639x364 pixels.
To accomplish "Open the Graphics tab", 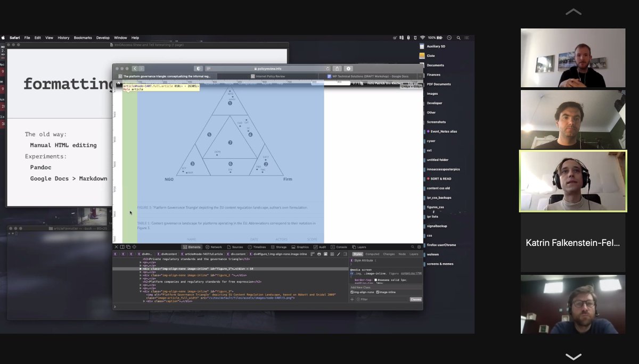I will (300, 247).
